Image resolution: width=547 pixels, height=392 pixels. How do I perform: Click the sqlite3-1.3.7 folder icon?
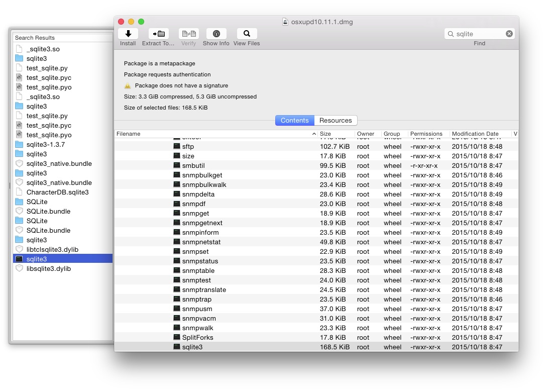[x=19, y=145]
